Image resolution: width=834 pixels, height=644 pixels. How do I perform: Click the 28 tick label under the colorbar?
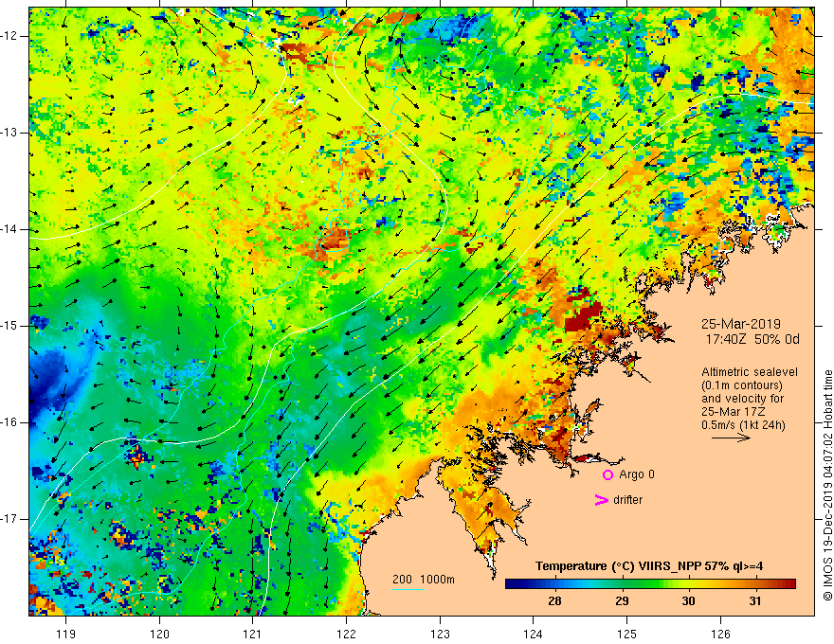pos(554,600)
